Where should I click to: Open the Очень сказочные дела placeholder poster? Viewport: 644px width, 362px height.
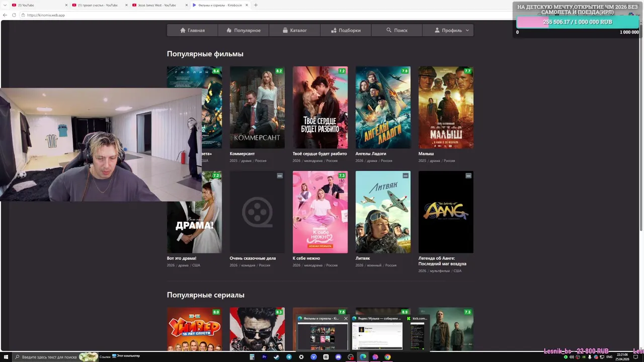pos(257,212)
